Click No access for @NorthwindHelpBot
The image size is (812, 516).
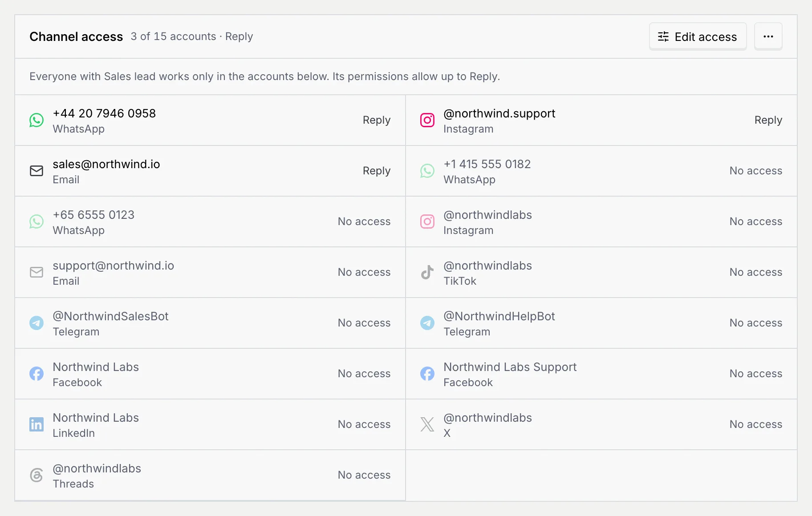tap(756, 323)
